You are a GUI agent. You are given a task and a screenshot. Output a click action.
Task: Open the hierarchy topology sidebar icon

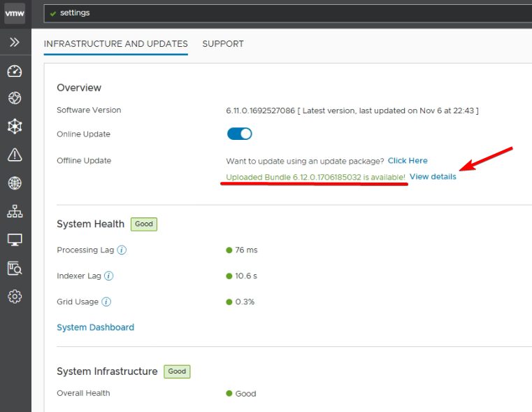[x=15, y=212]
